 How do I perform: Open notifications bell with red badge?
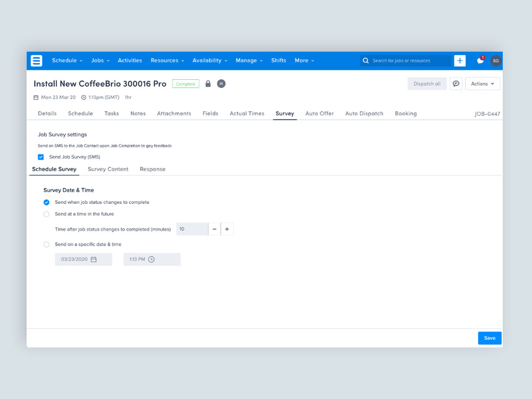(x=480, y=60)
